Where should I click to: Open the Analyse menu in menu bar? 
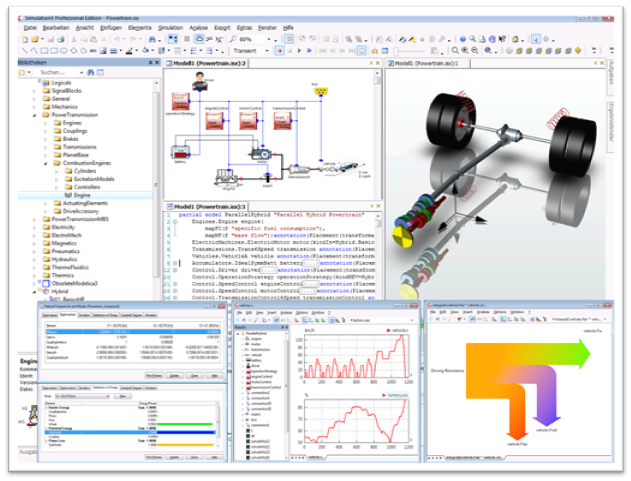pyautogui.click(x=201, y=27)
